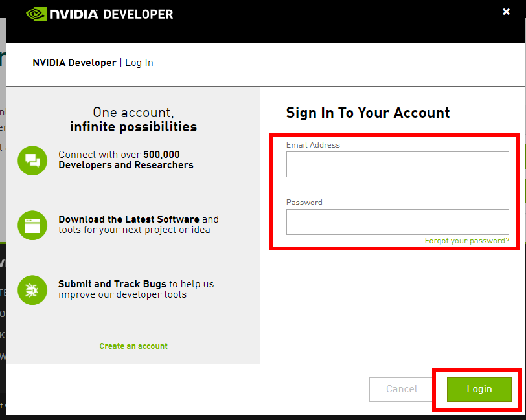
Task: Dismiss the dialog with Cancel button
Action: coord(402,389)
